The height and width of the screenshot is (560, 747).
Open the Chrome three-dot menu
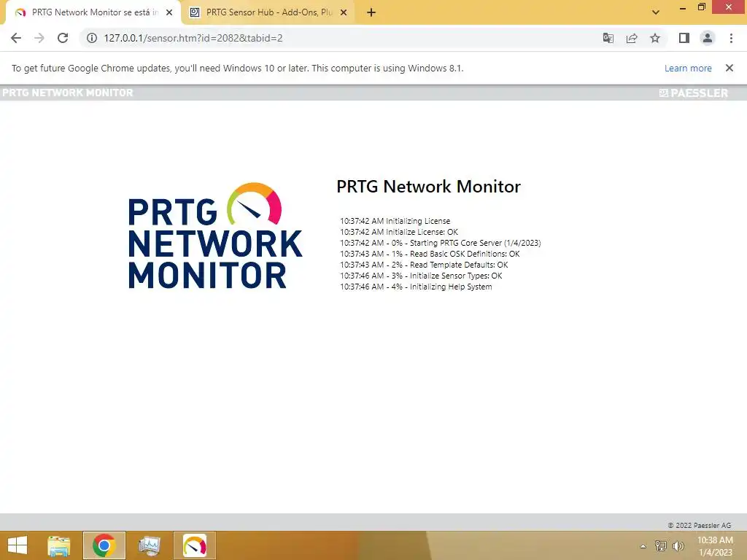(x=731, y=38)
